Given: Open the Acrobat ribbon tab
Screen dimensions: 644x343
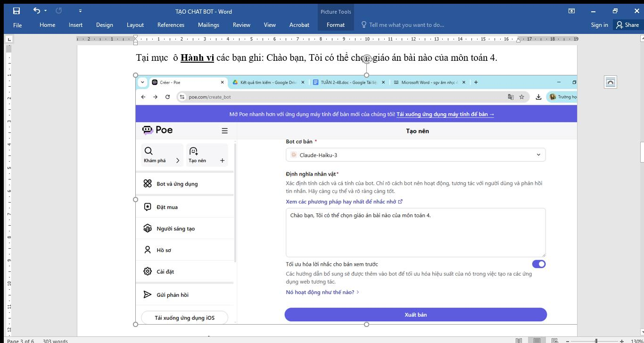Looking at the screenshot, I should pyautogui.click(x=299, y=25).
